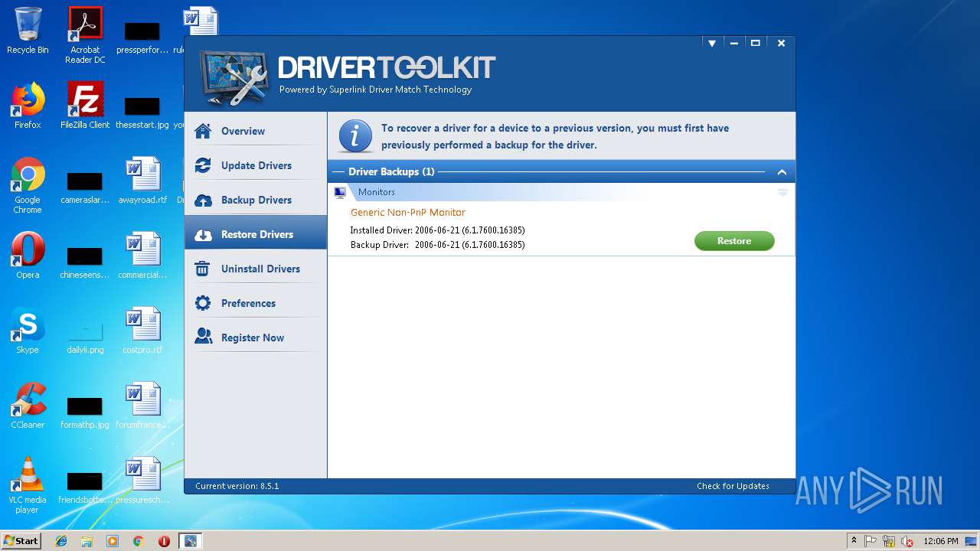The image size is (980, 551).
Task: Click the Backup Driver version text
Action: 437,245
